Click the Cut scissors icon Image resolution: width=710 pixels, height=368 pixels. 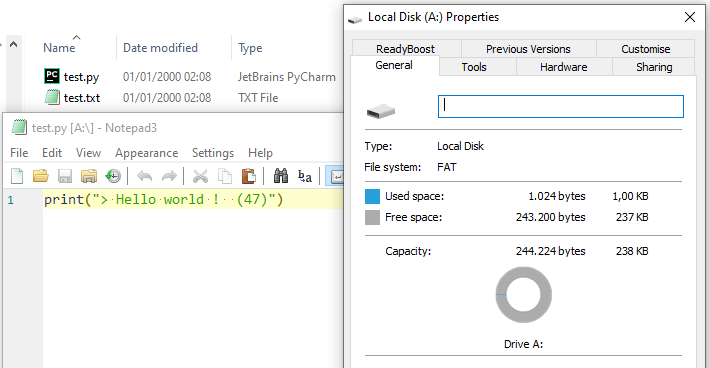[x=200, y=176]
